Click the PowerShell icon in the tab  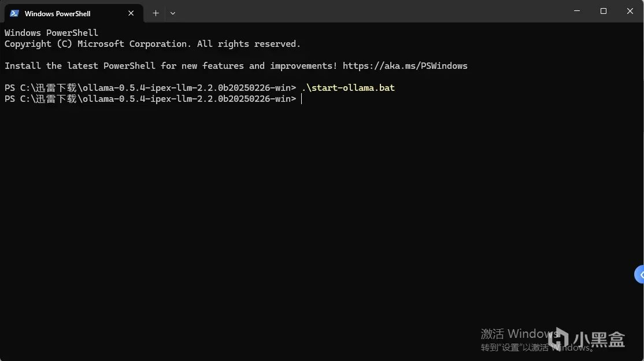(x=14, y=13)
